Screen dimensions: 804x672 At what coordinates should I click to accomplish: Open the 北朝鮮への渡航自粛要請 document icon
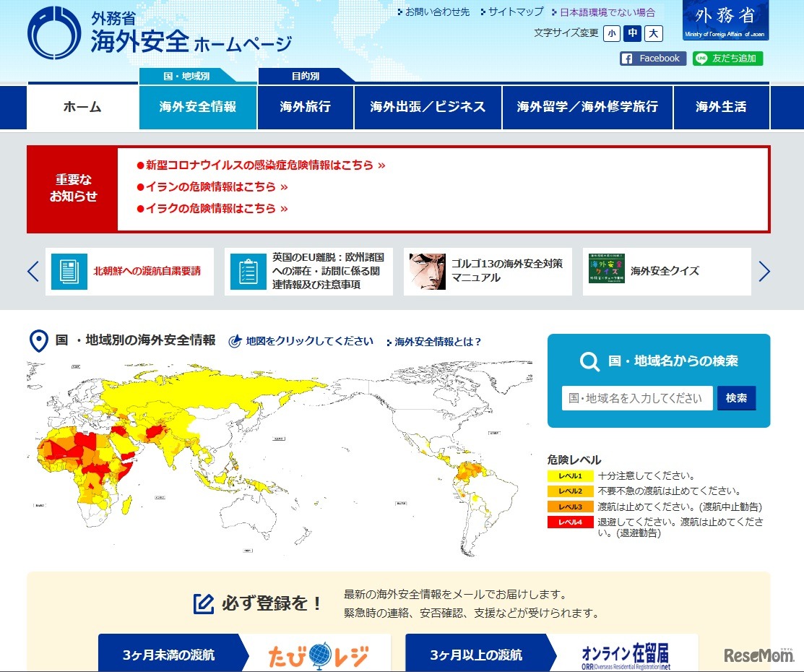click(x=69, y=272)
